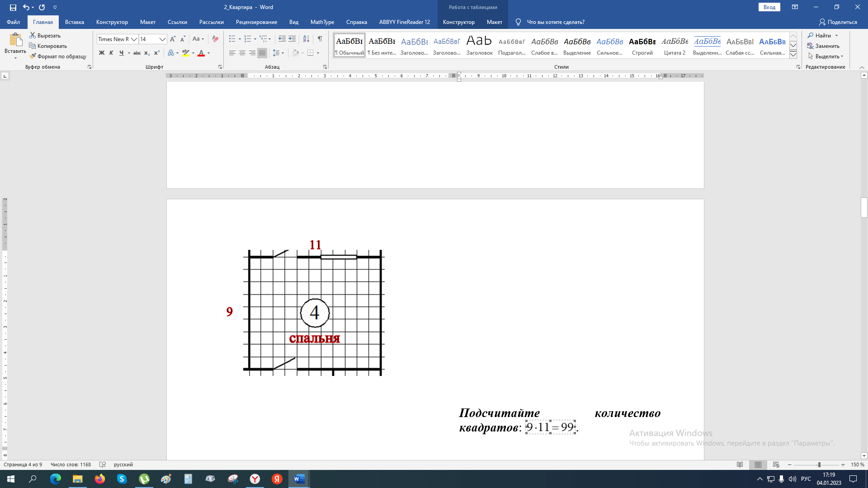Align text left
The height and width of the screenshot is (488, 868).
point(232,53)
